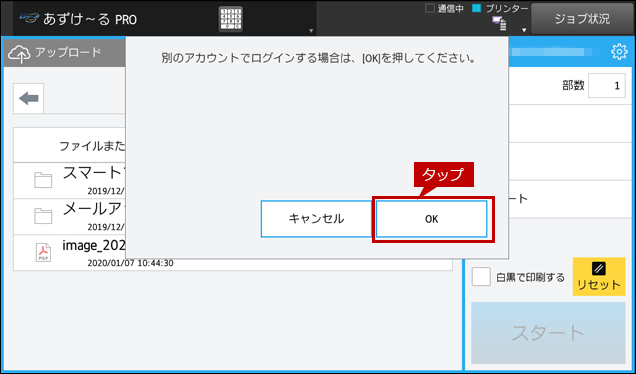Screen dimensions: 636x374
Task: Open the settings gear icon
Action: click(619, 52)
